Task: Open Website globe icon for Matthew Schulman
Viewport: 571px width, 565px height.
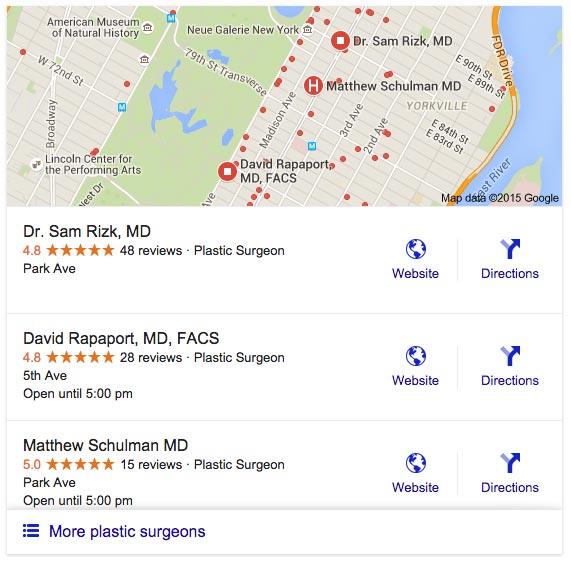Action: pos(416,463)
